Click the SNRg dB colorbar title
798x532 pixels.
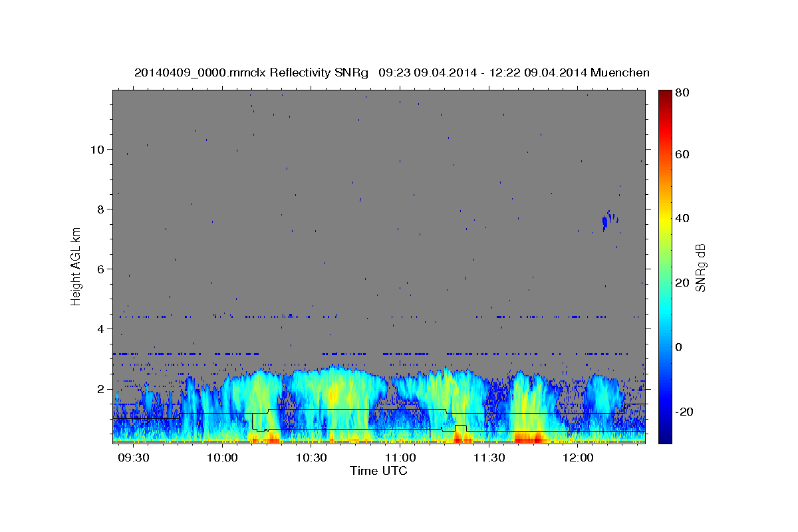pyautogui.click(x=700, y=267)
